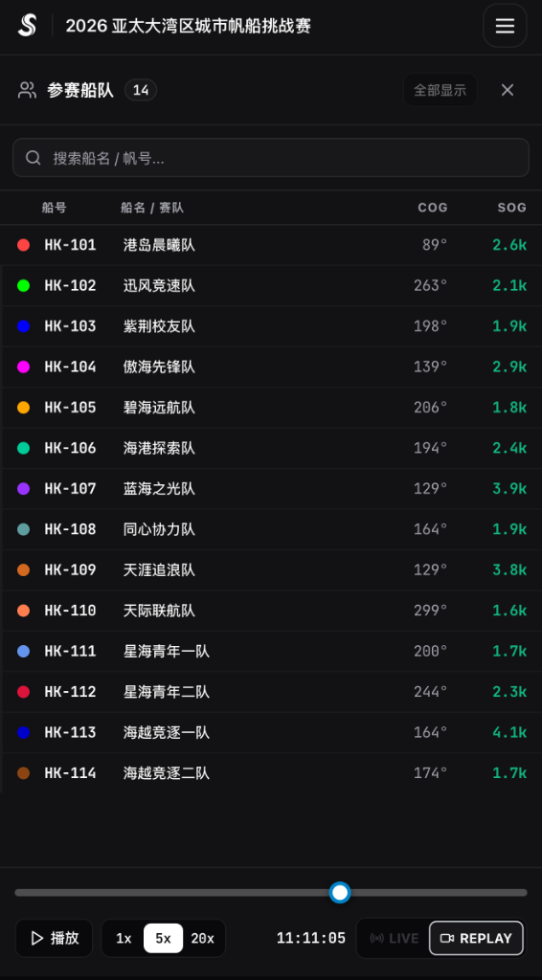Viewport: 542px width, 980px height.
Task: Click the grey-teal dot for HK-108
Action: coord(23,529)
